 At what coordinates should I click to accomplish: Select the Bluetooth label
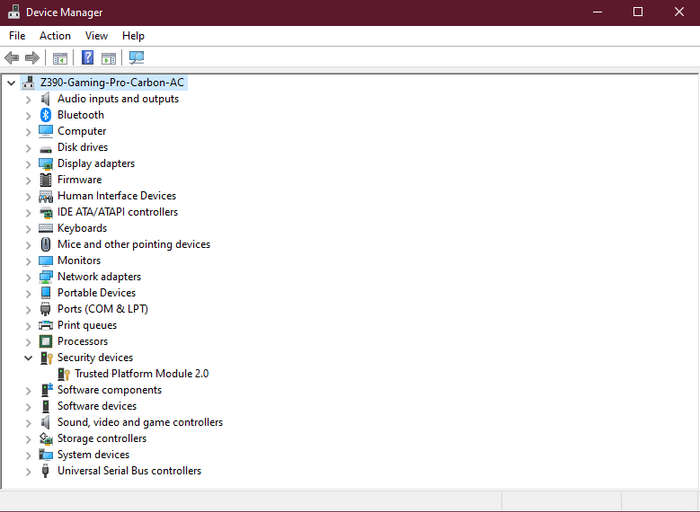pyautogui.click(x=81, y=115)
